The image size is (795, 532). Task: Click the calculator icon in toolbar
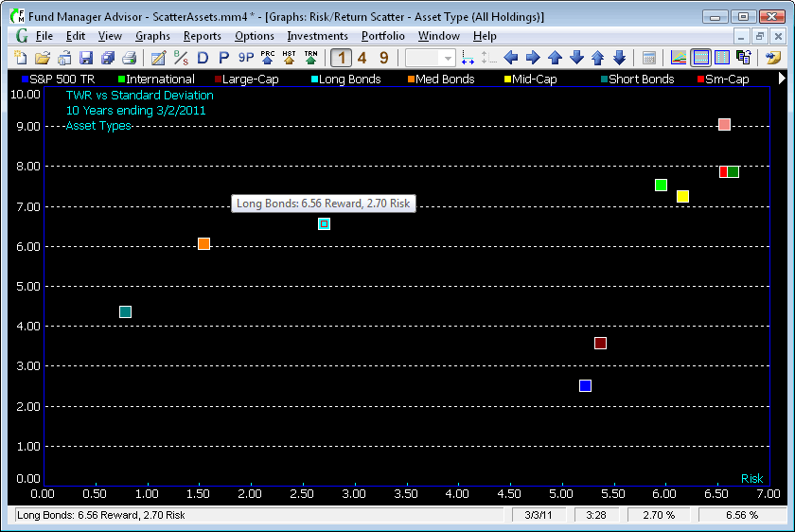[649, 58]
